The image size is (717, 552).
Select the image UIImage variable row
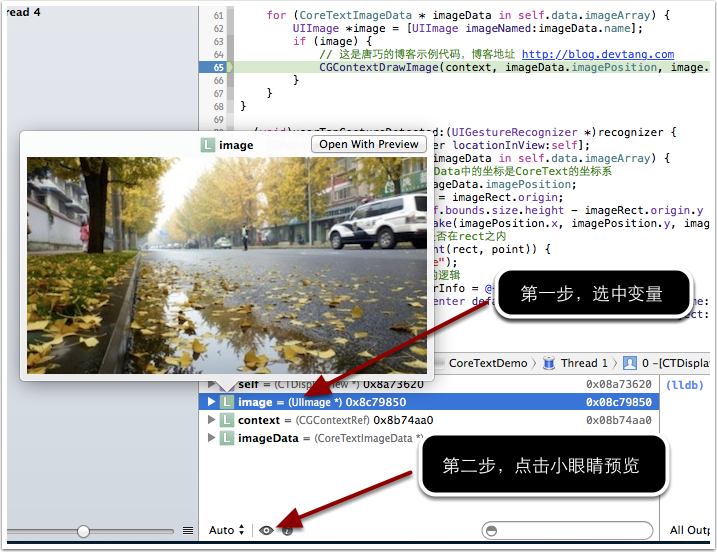coord(400,402)
